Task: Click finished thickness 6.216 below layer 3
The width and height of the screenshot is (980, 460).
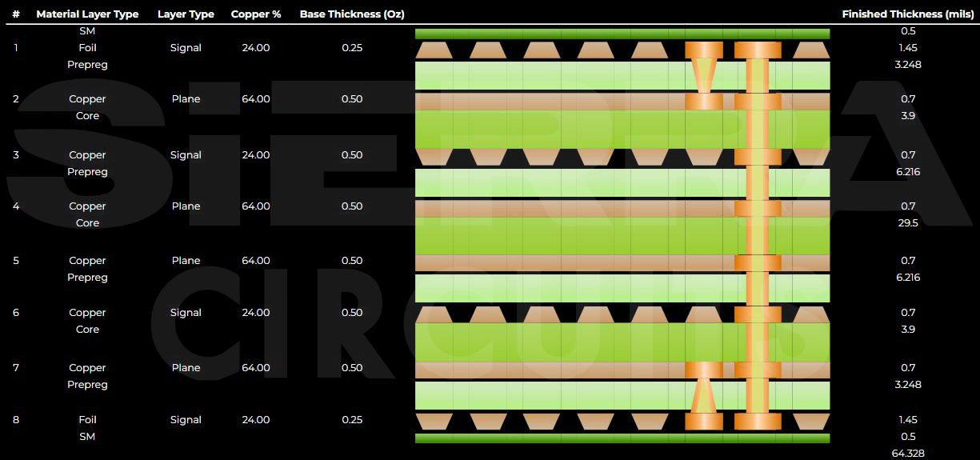Action: click(908, 172)
